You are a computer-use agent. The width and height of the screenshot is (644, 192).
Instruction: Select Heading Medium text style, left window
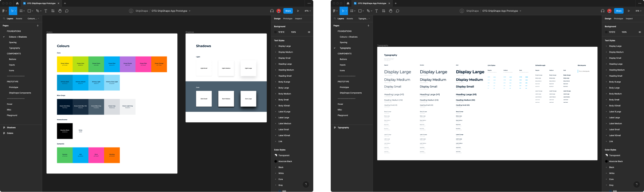tap(286, 70)
